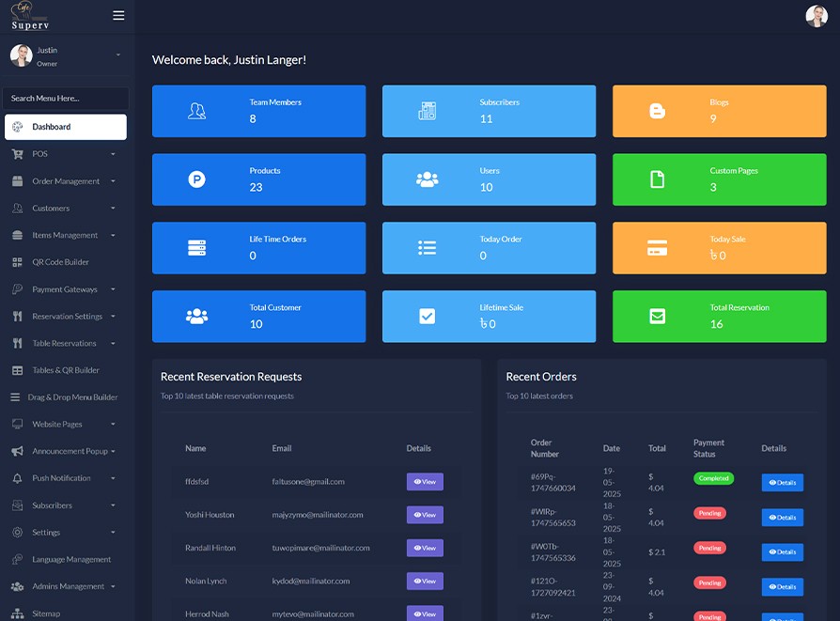Click the Blogs card blogger icon
Viewport: 840px width, 621px height.
[657, 111]
